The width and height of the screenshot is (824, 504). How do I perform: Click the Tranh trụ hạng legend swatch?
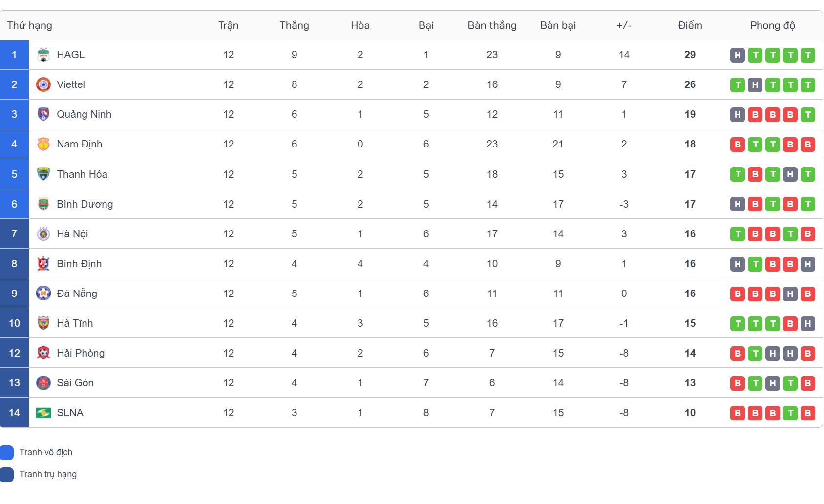click(7, 474)
